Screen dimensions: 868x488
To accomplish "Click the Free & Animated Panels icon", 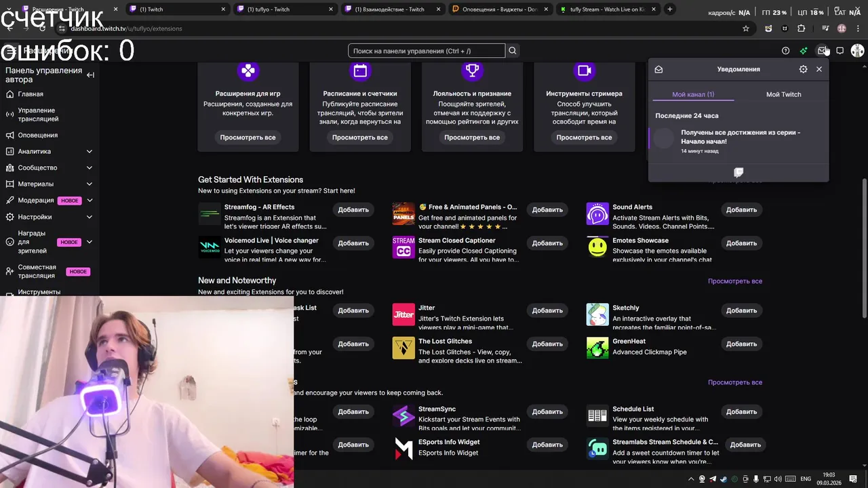I will point(403,214).
